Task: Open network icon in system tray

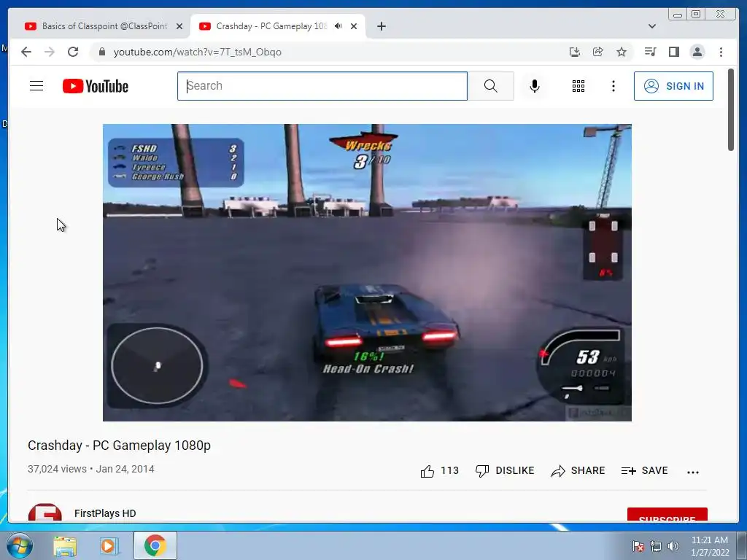Action: (656, 545)
